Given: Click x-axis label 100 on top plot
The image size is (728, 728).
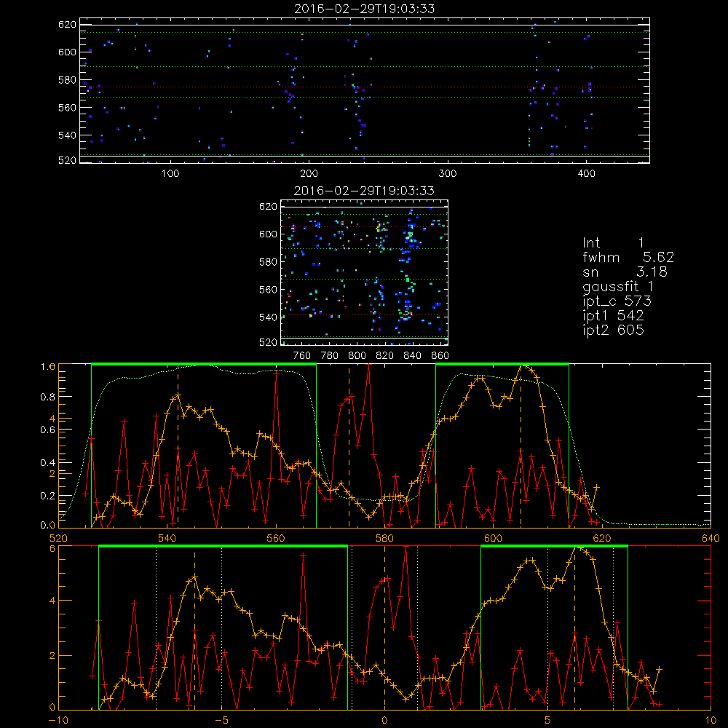Looking at the screenshot, I should pos(170,174).
